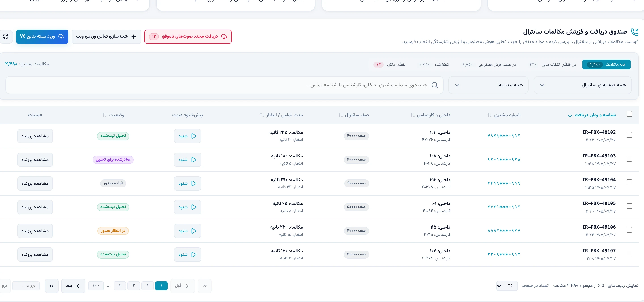The height and width of the screenshot is (302, 644).
Task: Check the row IR-PBX-49105 checkbox
Action: click(629, 206)
